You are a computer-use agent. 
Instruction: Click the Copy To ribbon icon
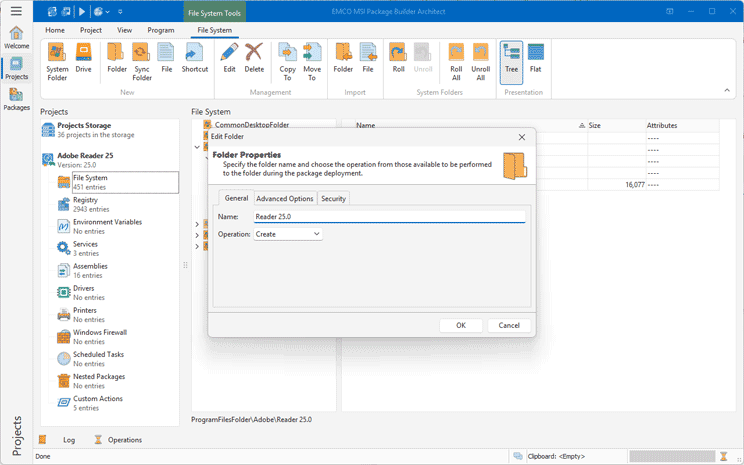click(287, 59)
